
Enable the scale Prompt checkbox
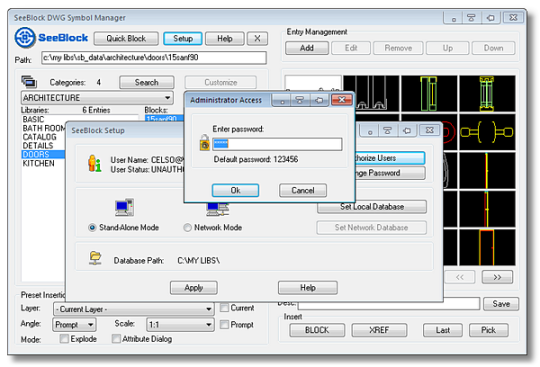pos(224,324)
